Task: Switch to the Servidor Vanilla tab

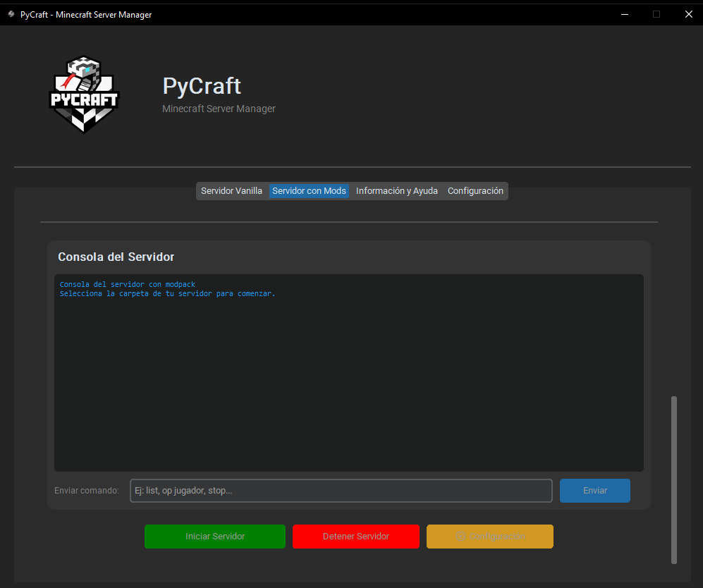Action: (x=231, y=191)
